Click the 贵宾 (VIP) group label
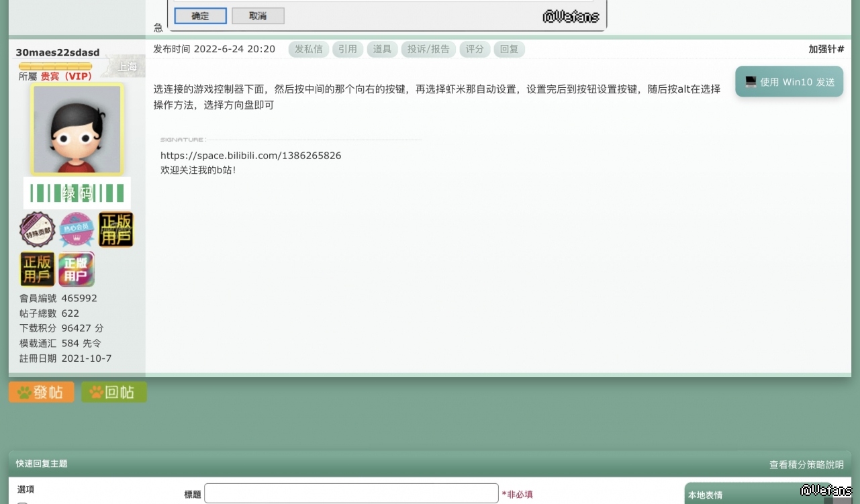 66,77
